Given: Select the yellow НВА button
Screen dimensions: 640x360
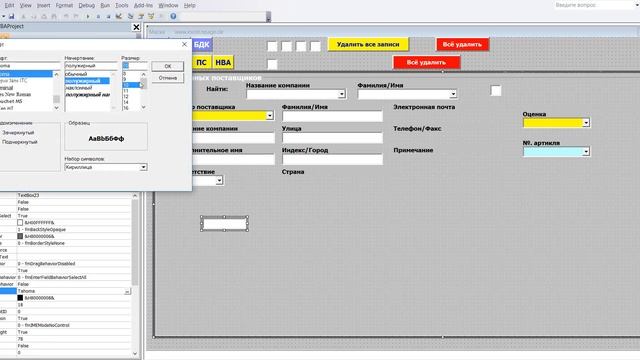Looking at the screenshot, I should (x=223, y=62).
